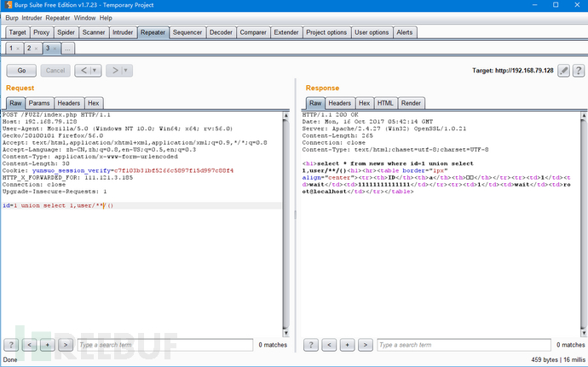
Task: Close Repeater tab 2
Action: [36, 49]
